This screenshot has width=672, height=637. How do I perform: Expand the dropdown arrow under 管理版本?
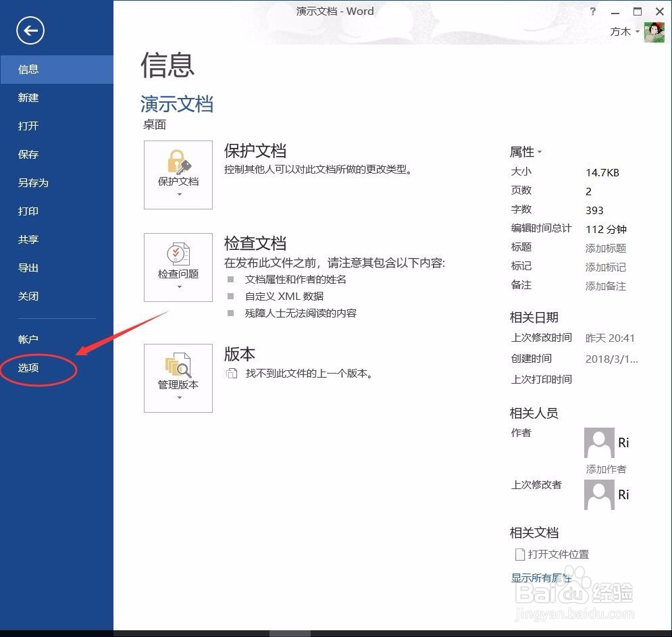tap(180, 397)
